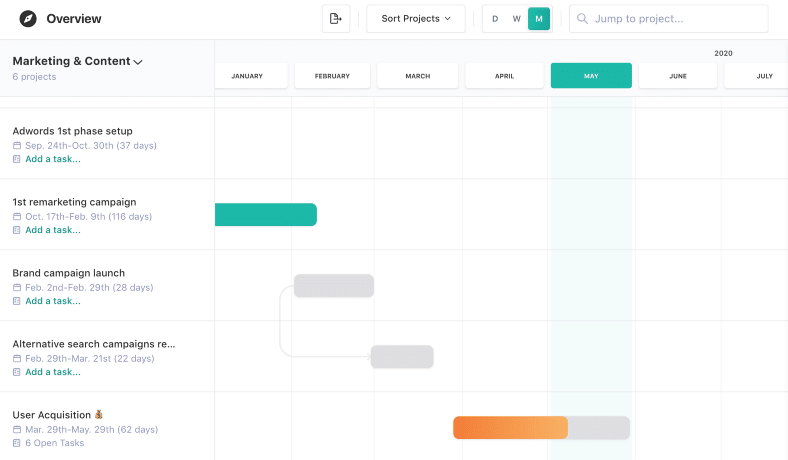Open the Alternative search campaigns project

[94, 344]
